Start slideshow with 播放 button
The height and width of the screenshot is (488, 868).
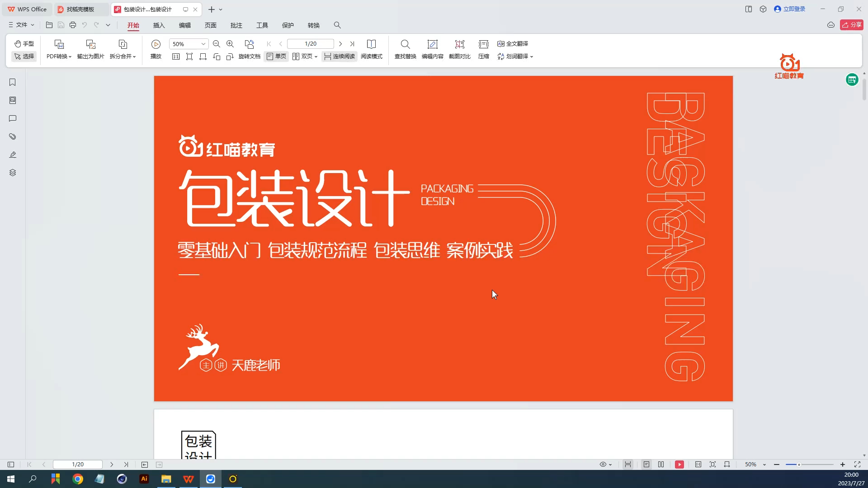pos(156,50)
